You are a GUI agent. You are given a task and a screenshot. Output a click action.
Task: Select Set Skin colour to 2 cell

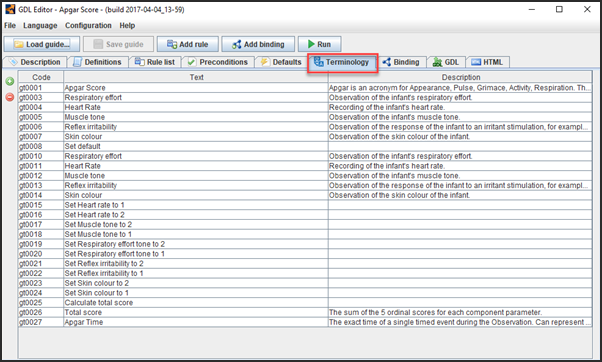pos(196,283)
